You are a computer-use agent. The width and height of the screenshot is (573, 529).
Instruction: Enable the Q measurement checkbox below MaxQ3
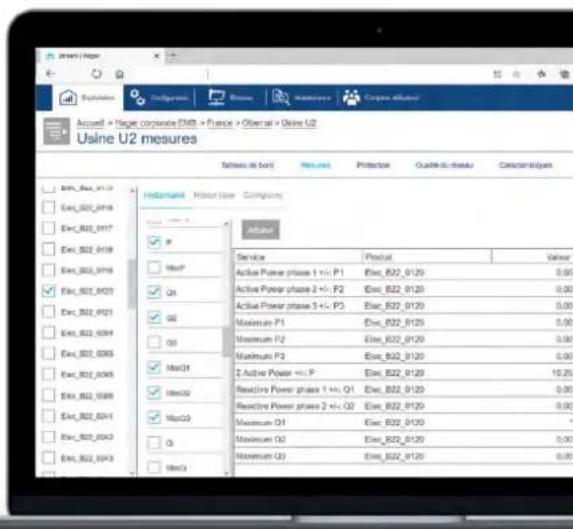point(154,442)
